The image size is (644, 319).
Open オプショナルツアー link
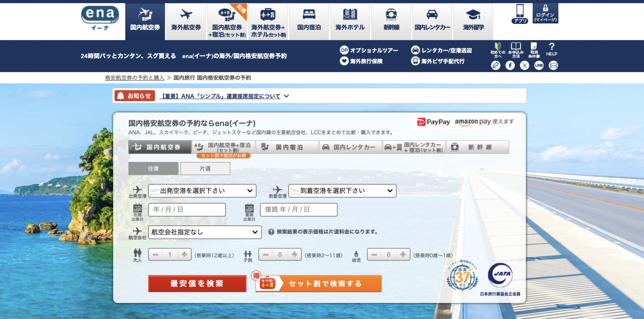tap(369, 50)
